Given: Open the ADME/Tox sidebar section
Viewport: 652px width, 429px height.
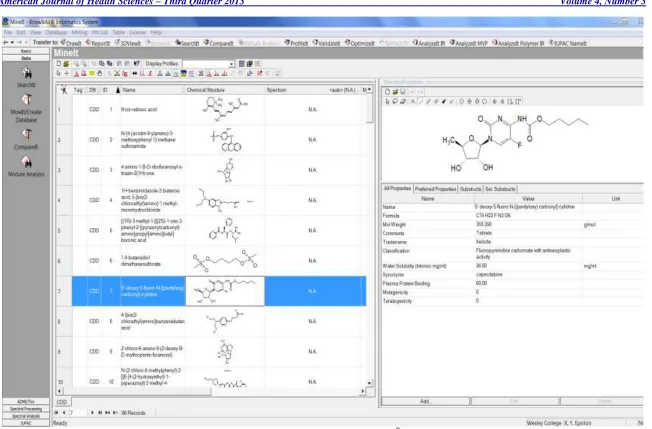Looking at the screenshot, I should tap(26, 402).
